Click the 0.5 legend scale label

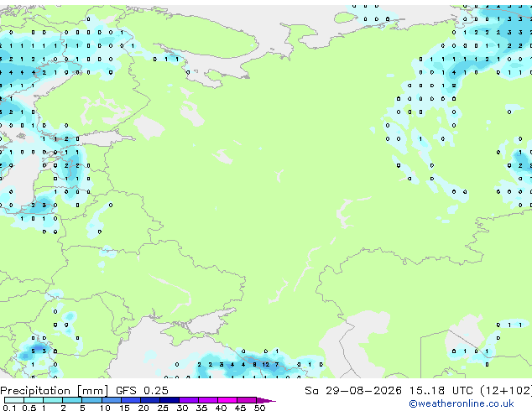coord(29,408)
